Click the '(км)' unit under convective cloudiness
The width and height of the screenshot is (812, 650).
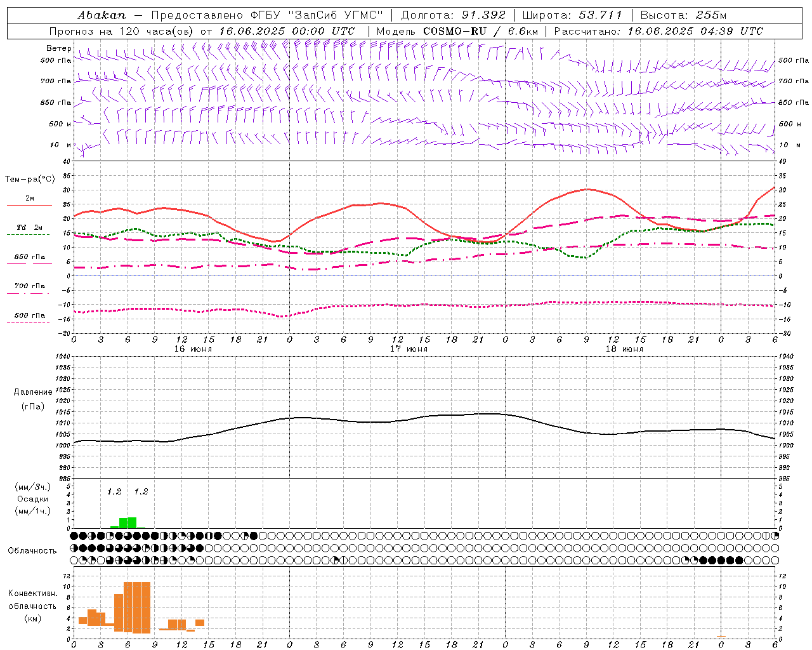[x=33, y=618]
